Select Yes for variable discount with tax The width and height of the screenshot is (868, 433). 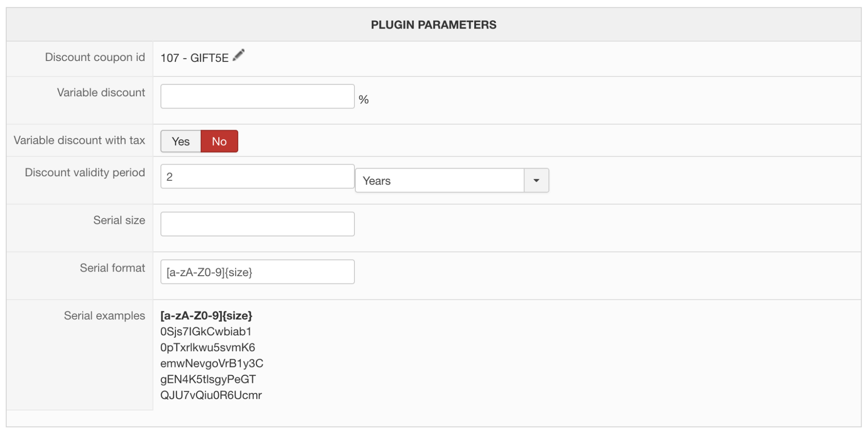pyautogui.click(x=181, y=141)
